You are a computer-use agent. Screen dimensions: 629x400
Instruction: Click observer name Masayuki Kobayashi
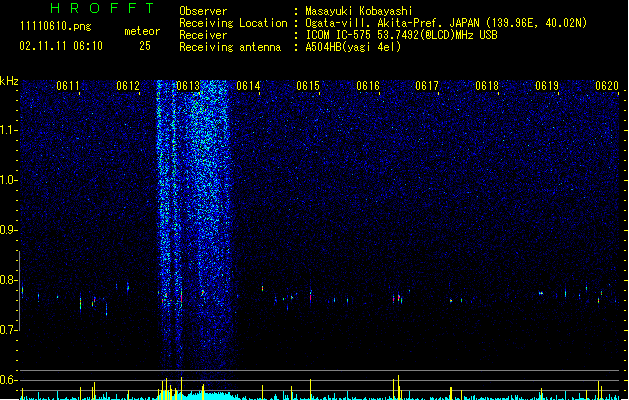pos(359,11)
